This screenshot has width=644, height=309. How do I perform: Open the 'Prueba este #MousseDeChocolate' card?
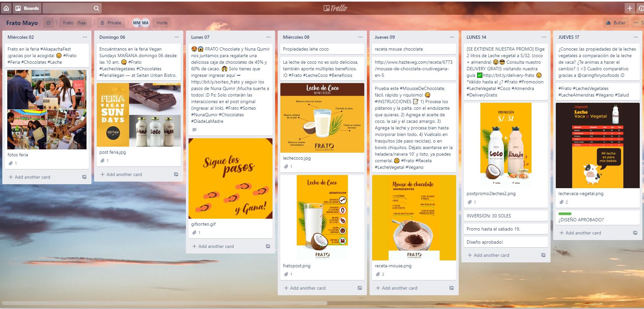click(414, 128)
